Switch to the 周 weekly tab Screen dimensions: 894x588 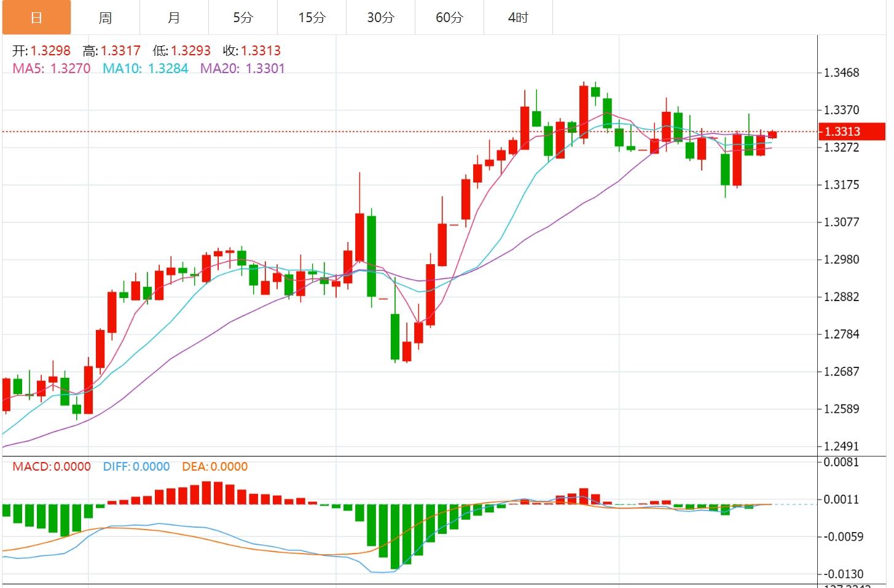[105, 18]
